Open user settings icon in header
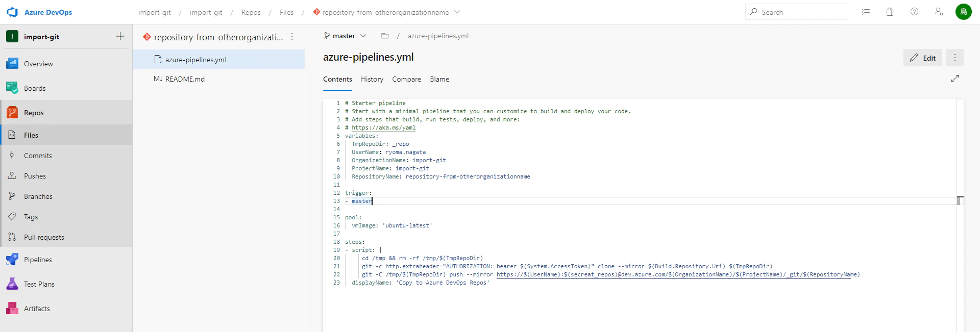This screenshot has height=332, width=980. 939,12
